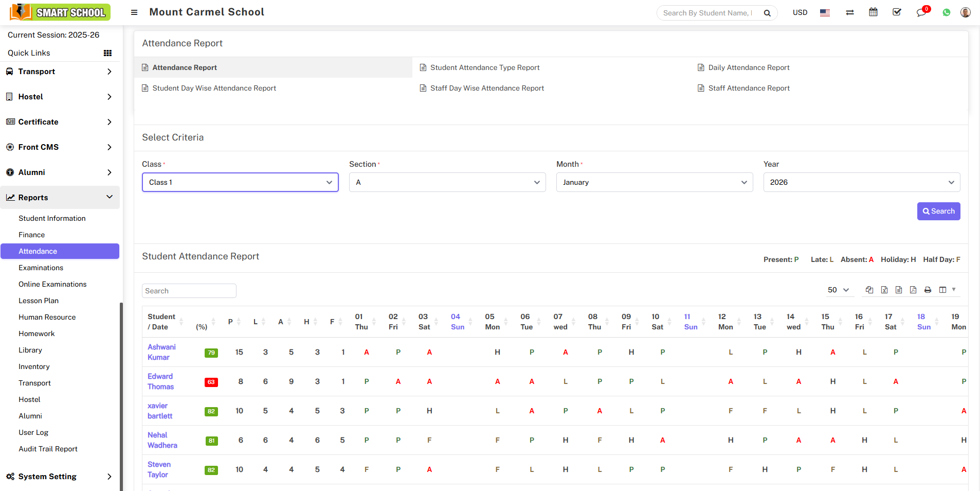The width and height of the screenshot is (980, 491).
Task: Copy the attendance table to clipboard
Action: click(x=869, y=290)
